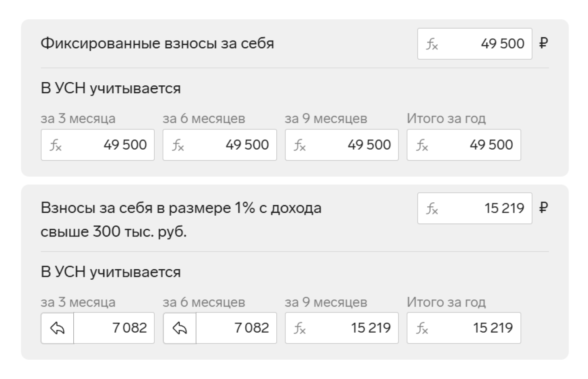Viewport: 588px width, 379px height.
Task: Click fx icon in first block 9-month field
Action: point(300,145)
